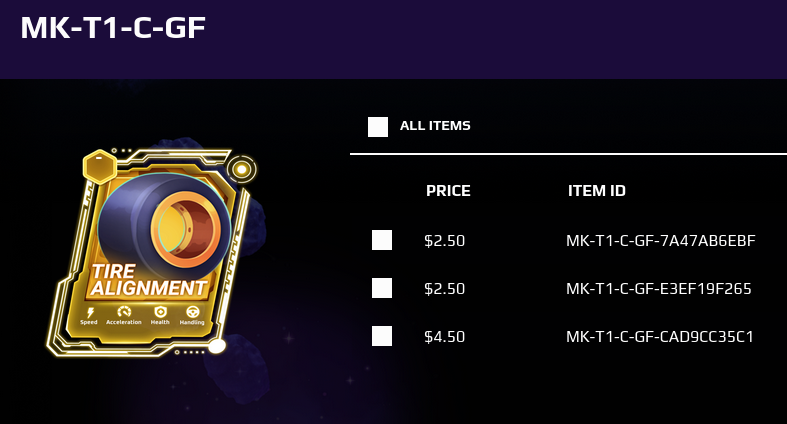Click the PRICE column header

pyautogui.click(x=448, y=191)
